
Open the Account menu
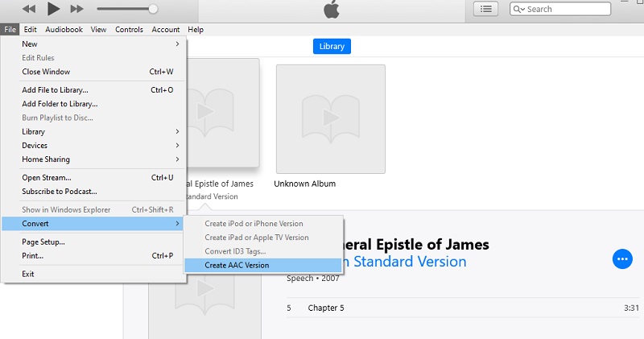coord(166,30)
